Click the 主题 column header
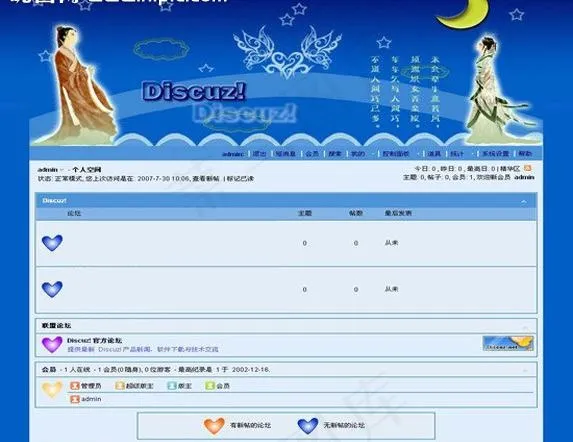Image resolution: width=573 pixels, height=442 pixels. [x=305, y=213]
